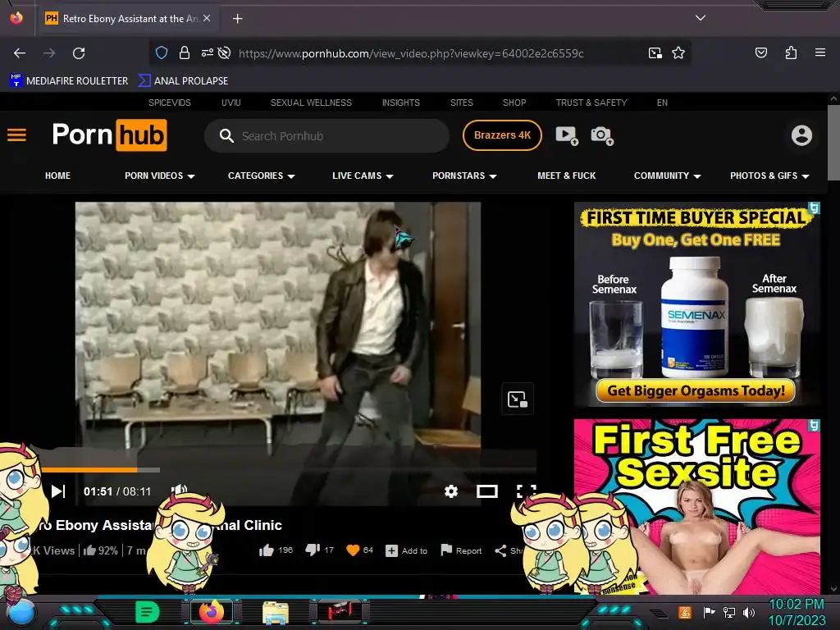Open the user account profile icon
The width and height of the screenshot is (840, 630).
pos(801,135)
